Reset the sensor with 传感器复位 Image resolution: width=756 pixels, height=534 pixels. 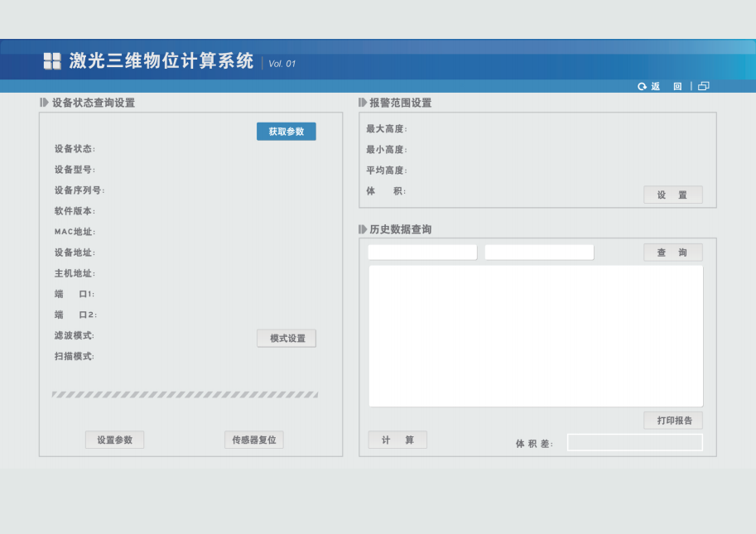[x=254, y=440]
